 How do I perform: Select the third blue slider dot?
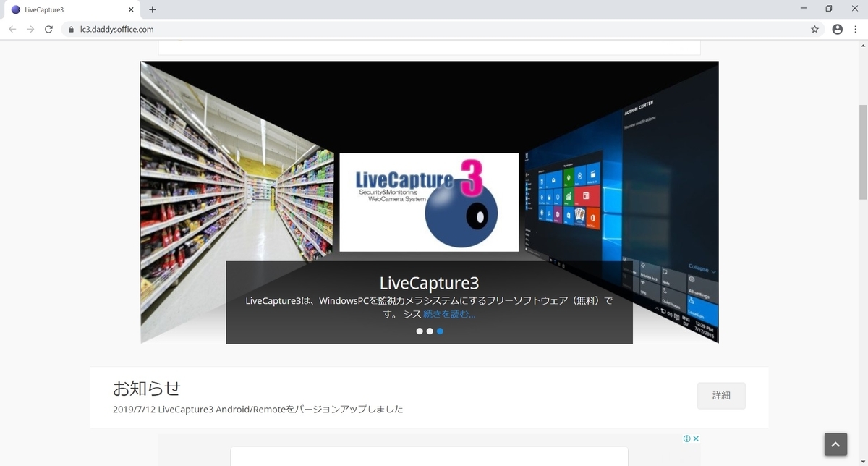pos(440,331)
